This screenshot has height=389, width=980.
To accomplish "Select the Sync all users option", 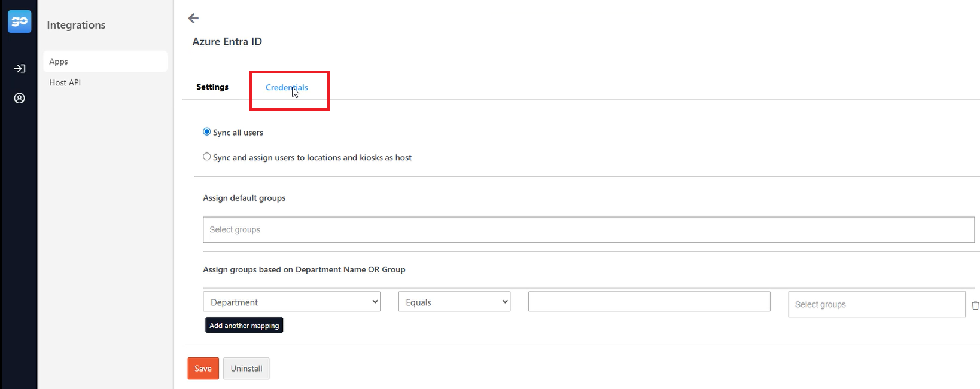I will [207, 132].
